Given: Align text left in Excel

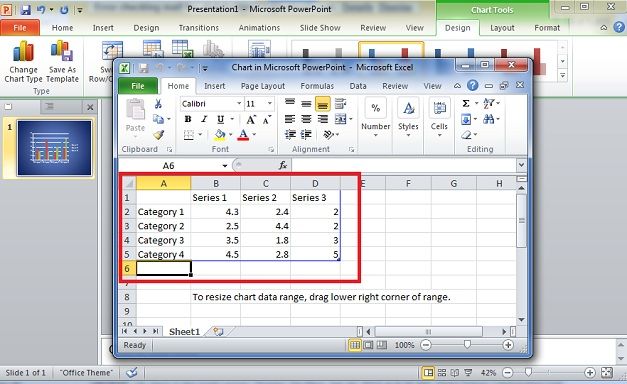Looking at the screenshot, I should pyautogui.click(x=290, y=119).
